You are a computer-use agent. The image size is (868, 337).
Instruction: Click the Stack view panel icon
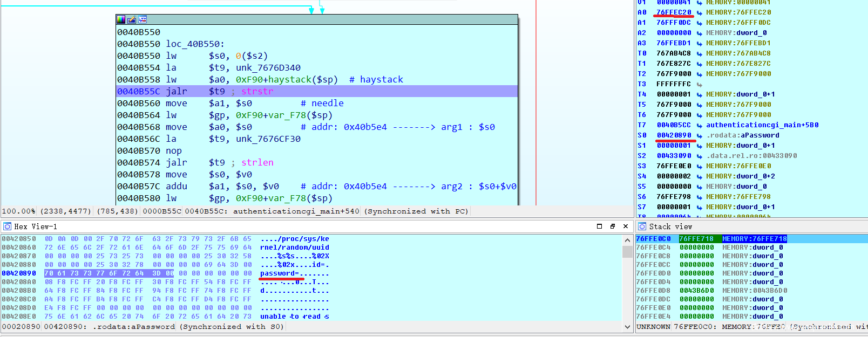point(642,226)
